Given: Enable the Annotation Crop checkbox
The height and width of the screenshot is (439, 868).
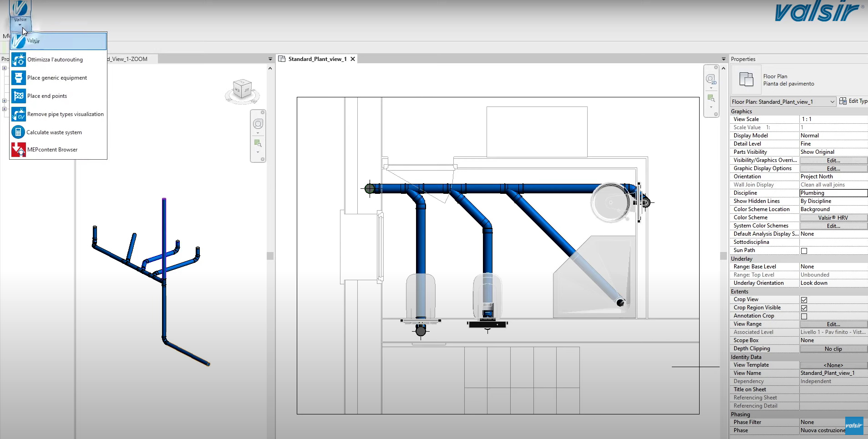Looking at the screenshot, I should click(804, 316).
